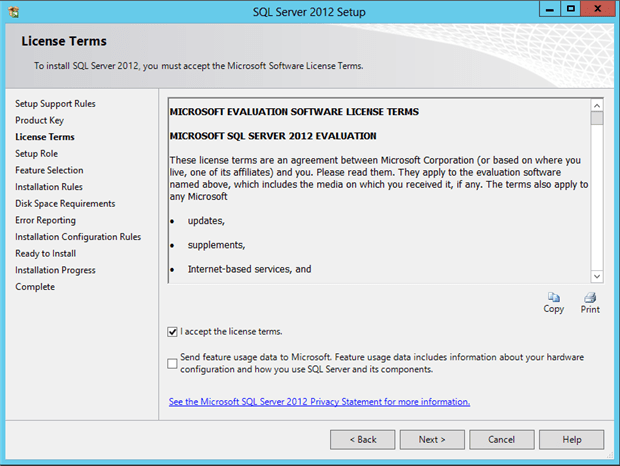
Task: Select Ready to Install step
Action: (45, 253)
